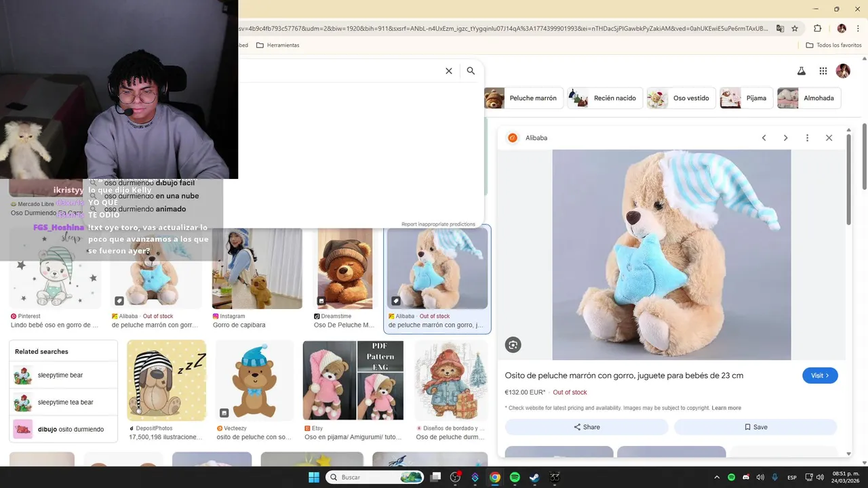Show next image in Alibaba preview panel
Screen dimensions: 868x488
click(785, 138)
